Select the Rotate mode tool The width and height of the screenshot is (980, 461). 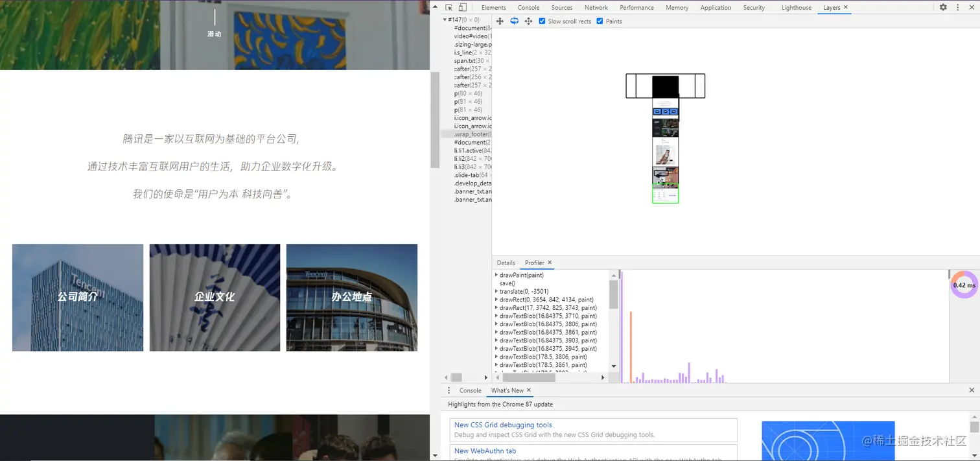514,21
